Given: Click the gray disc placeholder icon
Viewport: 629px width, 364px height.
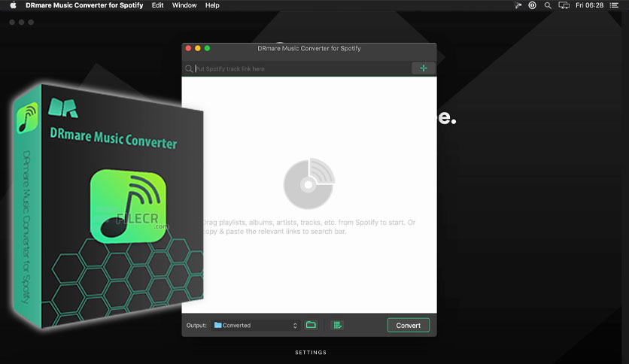Looking at the screenshot, I should click(309, 184).
